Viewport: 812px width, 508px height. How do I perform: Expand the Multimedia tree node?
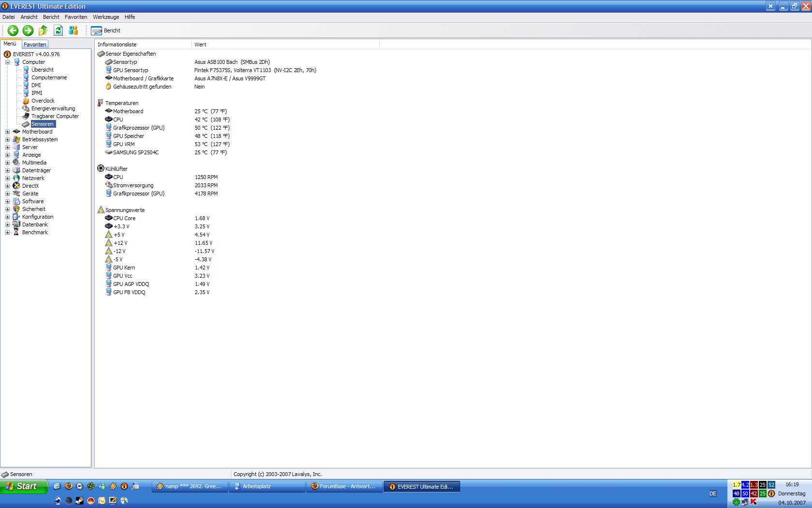coord(7,163)
